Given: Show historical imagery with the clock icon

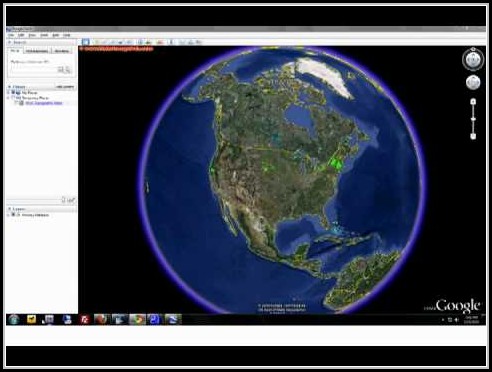Looking at the screenshot, I should (140, 42).
